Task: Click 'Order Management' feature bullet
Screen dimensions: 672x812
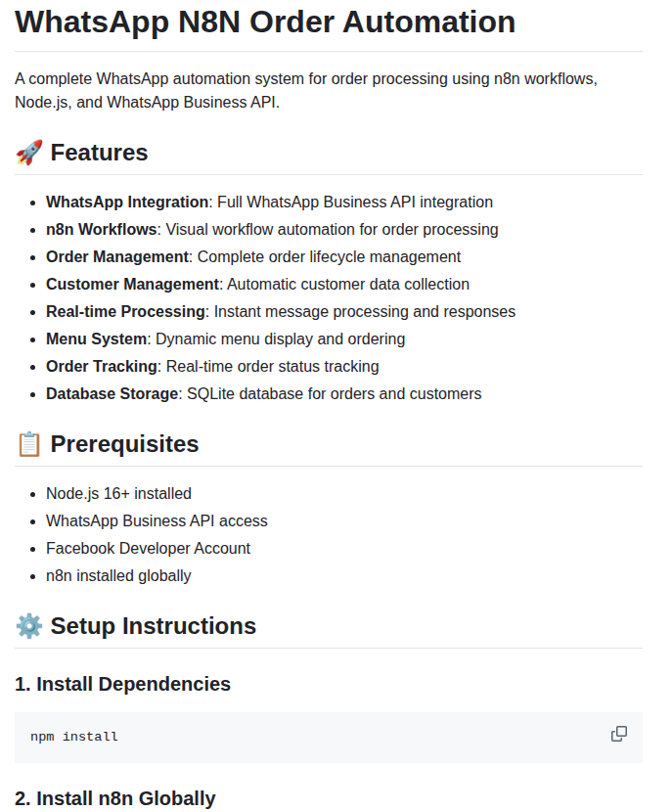Action: pyautogui.click(x=253, y=257)
